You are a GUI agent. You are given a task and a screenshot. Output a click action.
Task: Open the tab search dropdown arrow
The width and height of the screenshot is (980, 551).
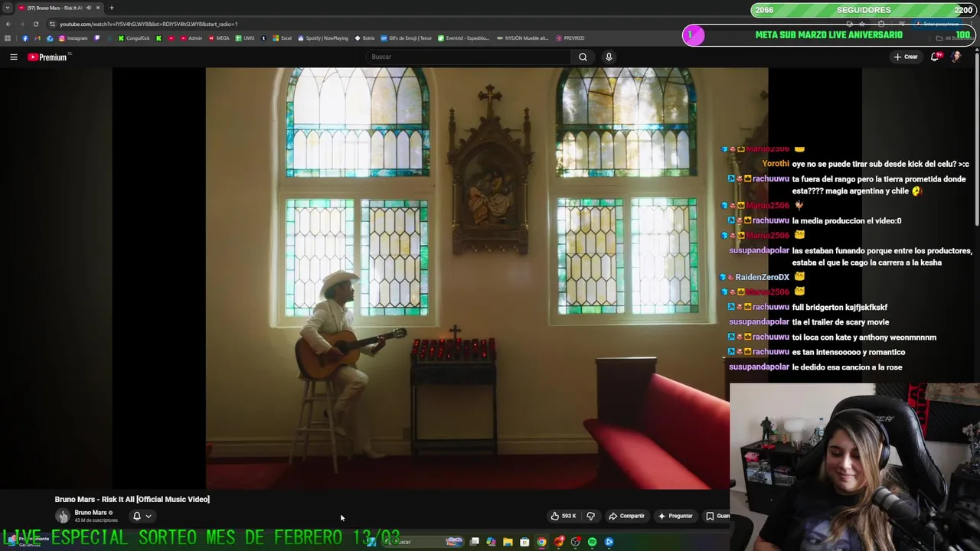[8, 8]
